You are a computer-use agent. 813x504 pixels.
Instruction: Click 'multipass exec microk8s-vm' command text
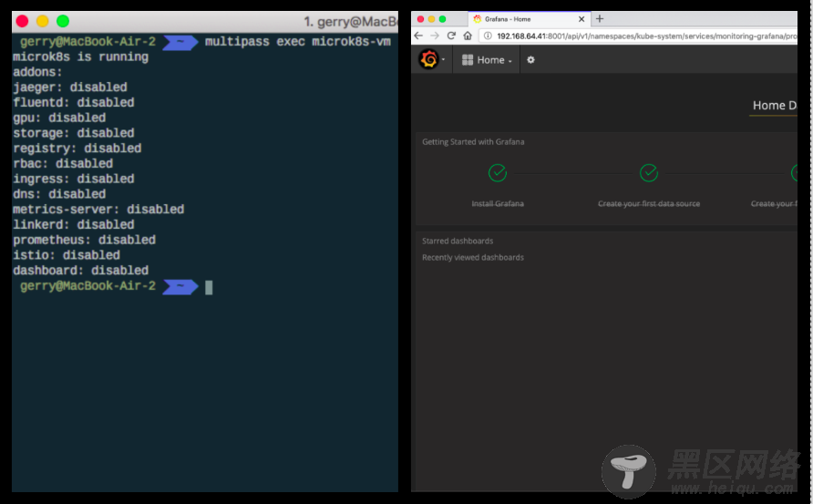point(298,42)
